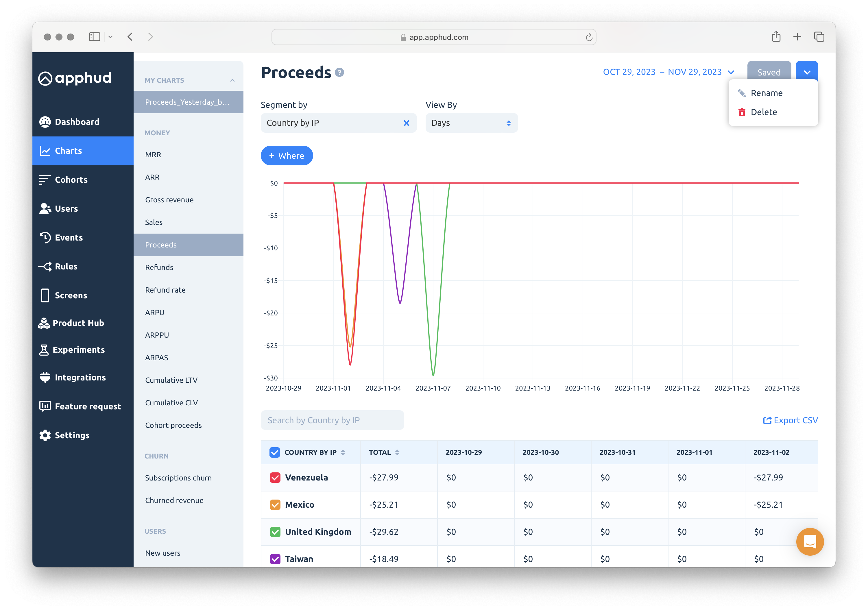Toggle the select-all Country by IP checkbox
Image resolution: width=868 pixels, height=610 pixels.
click(274, 452)
